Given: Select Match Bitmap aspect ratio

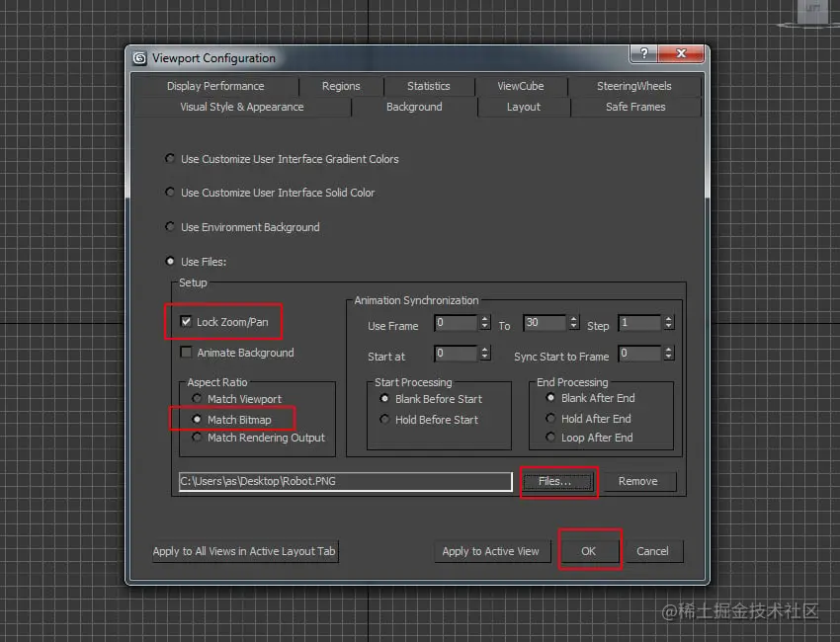Looking at the screenshot, I should point(197,419).
